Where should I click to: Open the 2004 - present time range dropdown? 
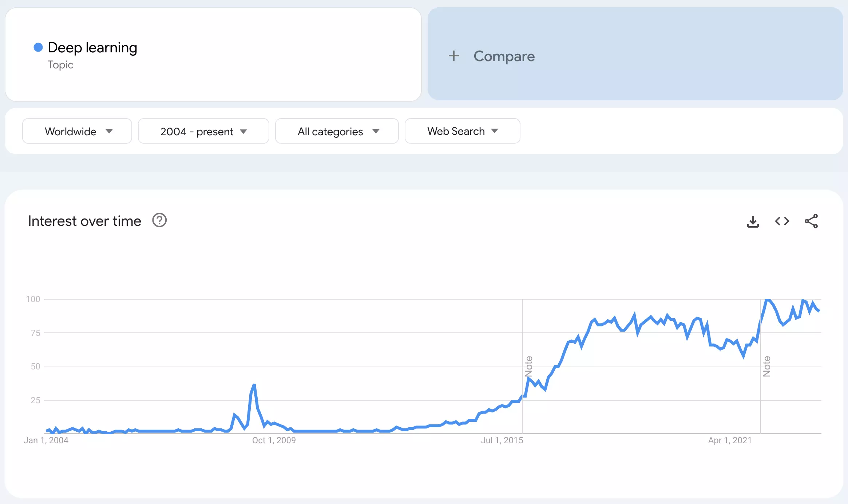coord(203,131)
